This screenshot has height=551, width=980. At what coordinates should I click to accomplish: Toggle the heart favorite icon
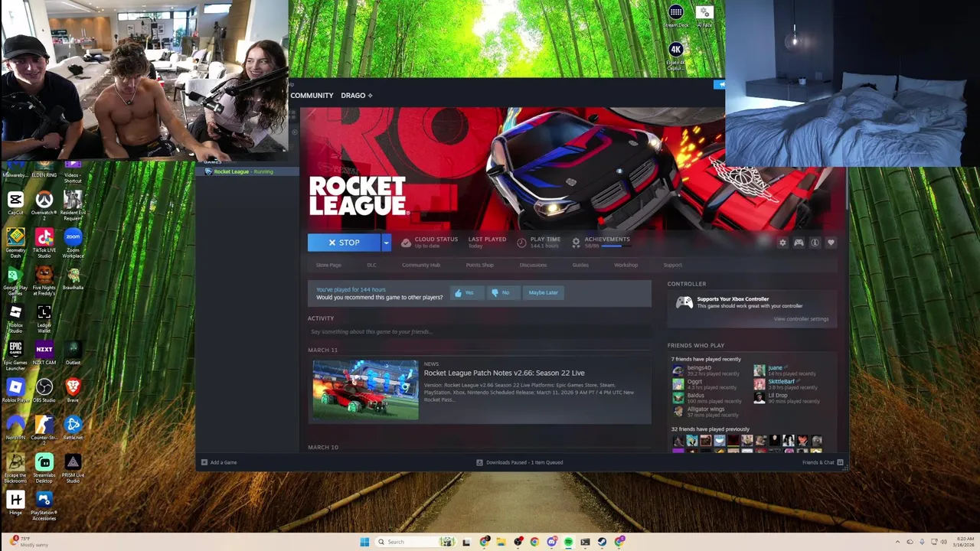(x=831, y=243)
